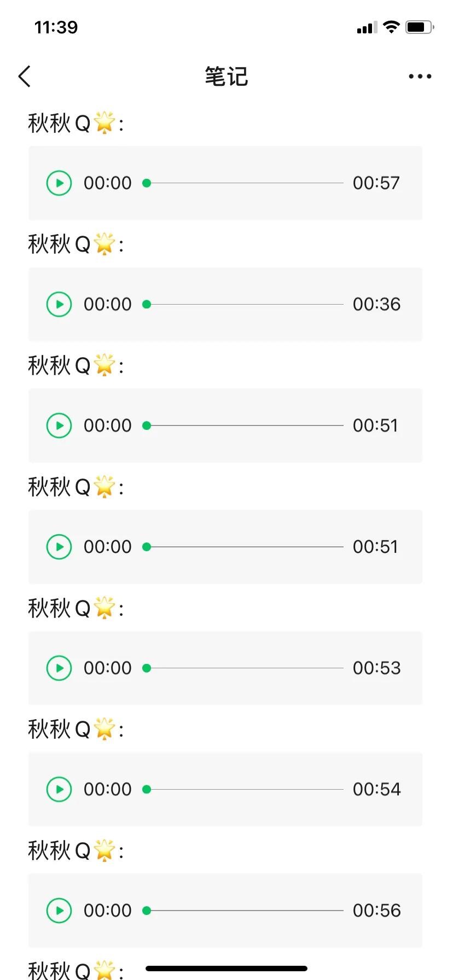Tap the Wi-Fi status icon
The height and width of the screenshot is (980, 453).
click(x=391, y=27)
